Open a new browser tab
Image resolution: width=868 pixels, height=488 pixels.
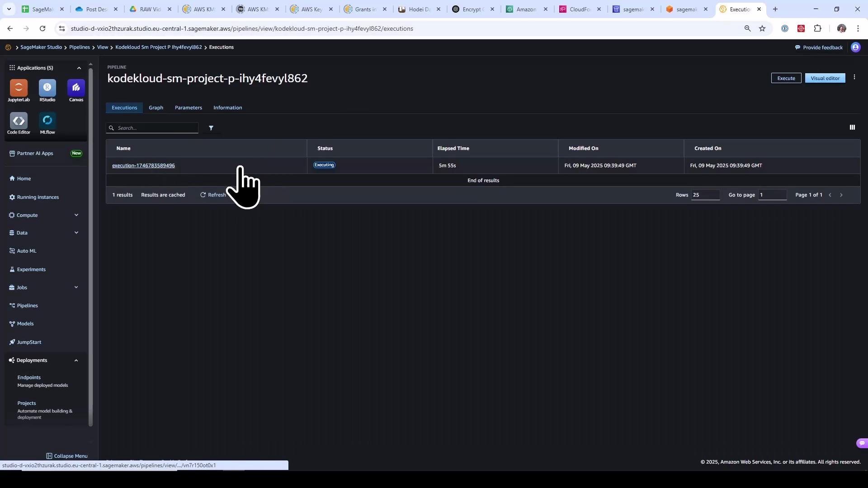[x=775, y=9]
